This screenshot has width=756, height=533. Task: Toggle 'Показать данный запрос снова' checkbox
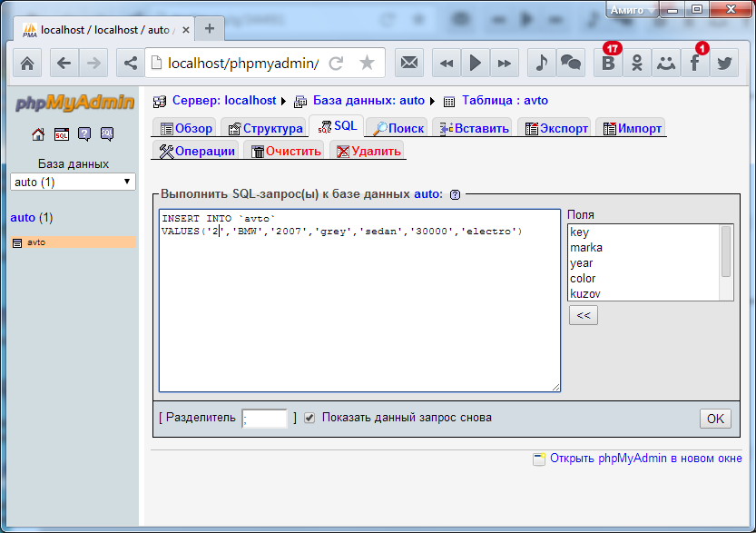[309, 418]
